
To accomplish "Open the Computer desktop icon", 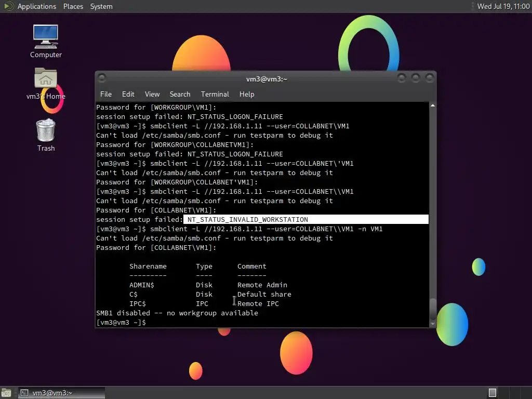I will pos(46,42).
